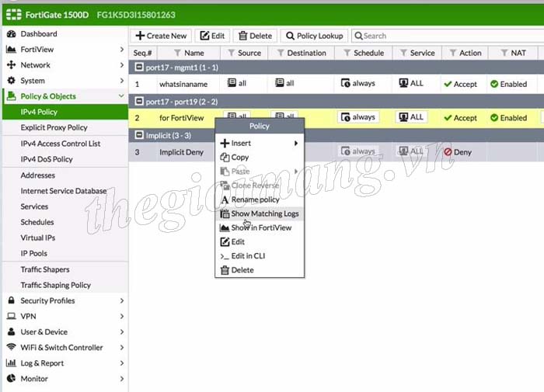Viewport: 544px width, 392px height.
Task: Choose Edit in CLI from context menu
Action: point(248,256)
